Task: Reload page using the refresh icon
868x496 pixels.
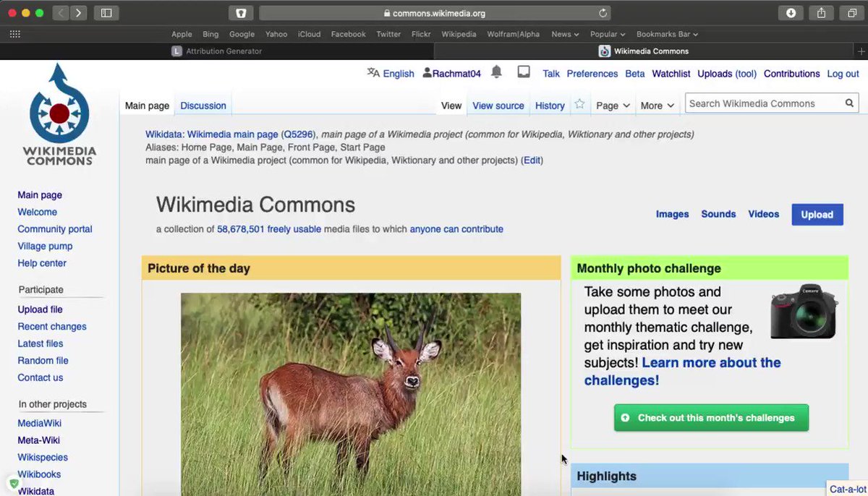Action: (603, 13)
